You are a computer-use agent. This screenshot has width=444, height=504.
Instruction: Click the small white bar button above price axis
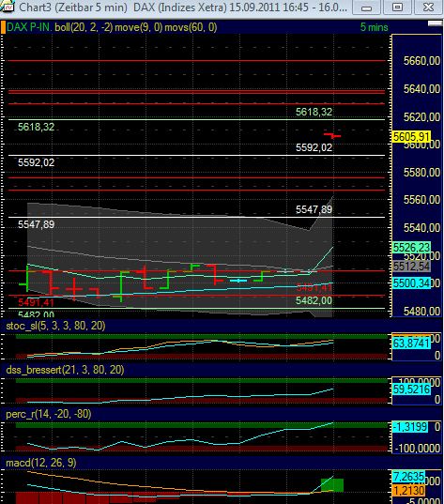[x=435, y=23]
